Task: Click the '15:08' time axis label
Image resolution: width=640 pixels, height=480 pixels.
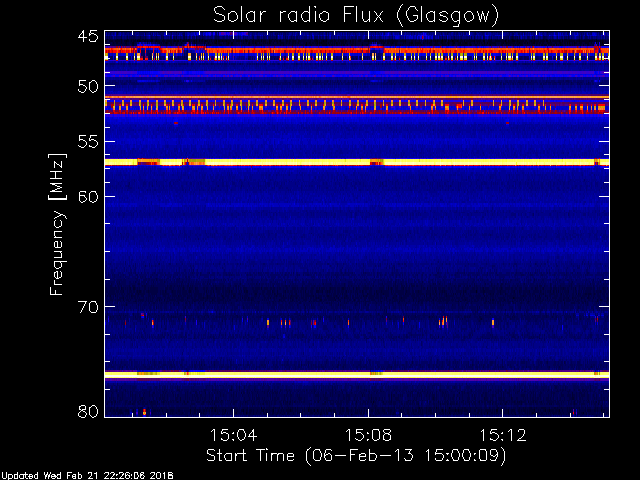Action: [368, 435]
